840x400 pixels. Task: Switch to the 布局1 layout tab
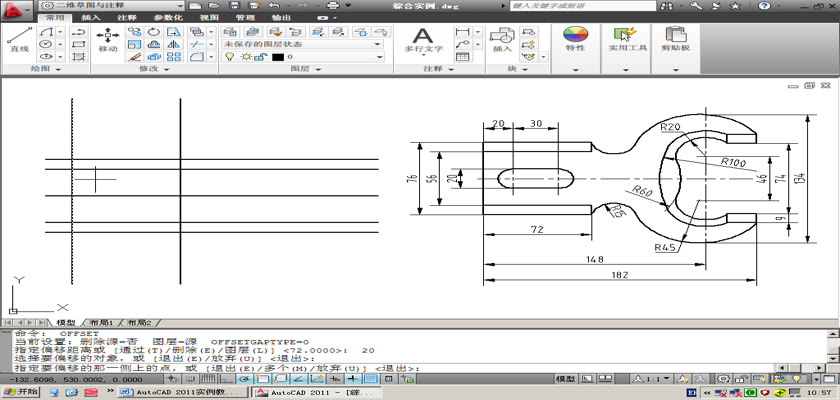[x=103, y=323]
